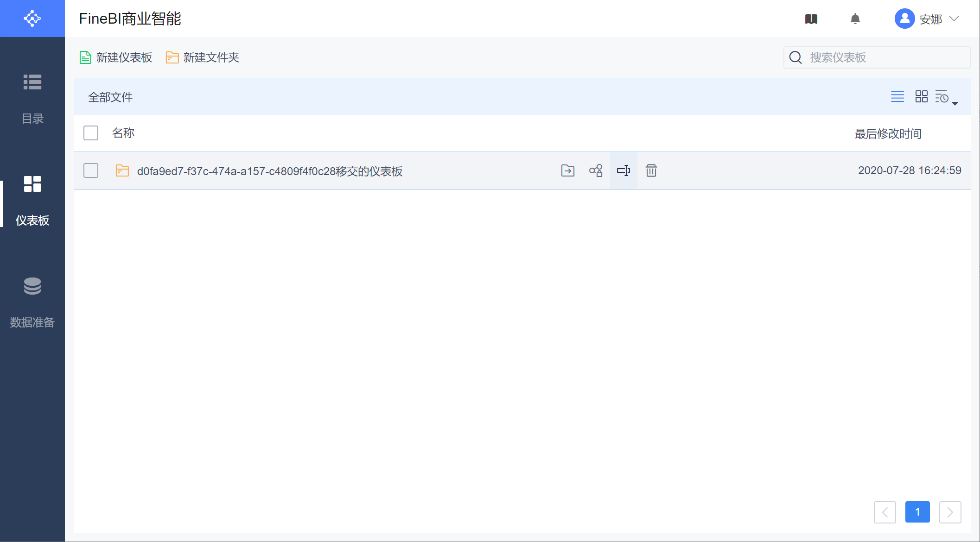The height and width of the screenshot is (542, 980).
Task: Switch to grid card view
Action: (x=921, y=96)
